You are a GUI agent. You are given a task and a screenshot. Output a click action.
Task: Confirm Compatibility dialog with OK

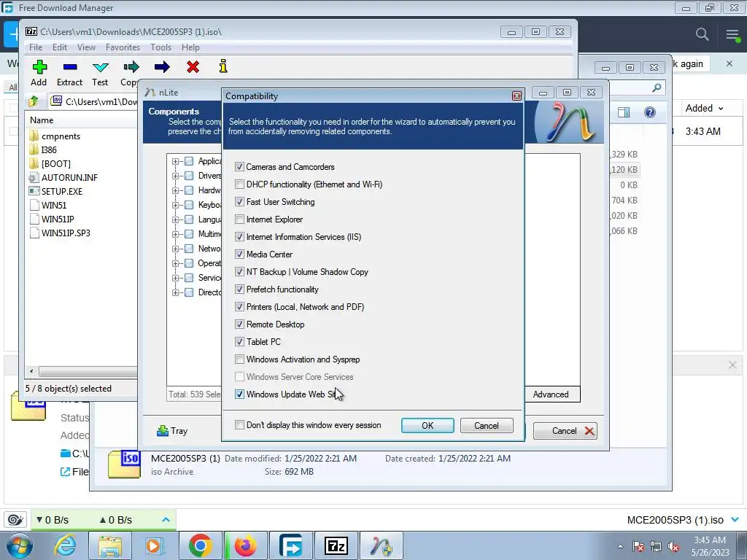(427, 425)
